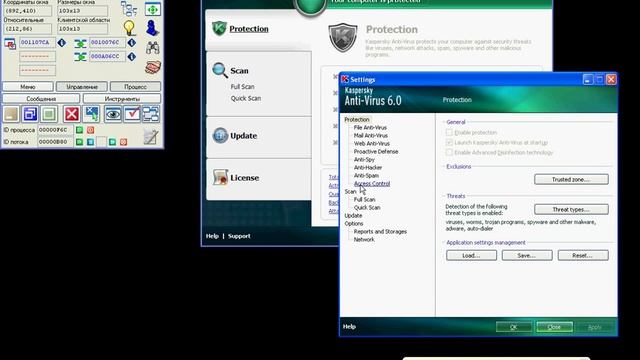The height and width of the screenshot is (360, 640).
Task: Click the Support link in main window
Action: (239, 236)
